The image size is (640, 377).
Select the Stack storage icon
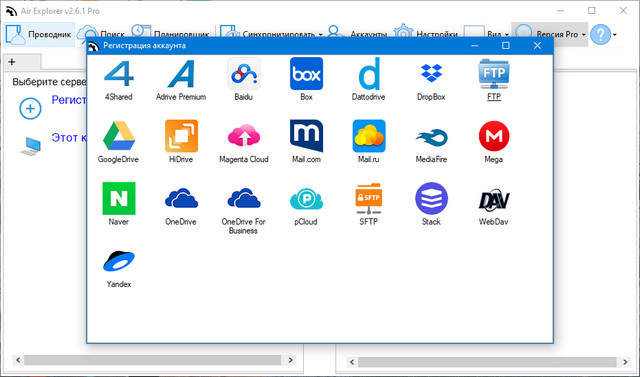[431, 199]
